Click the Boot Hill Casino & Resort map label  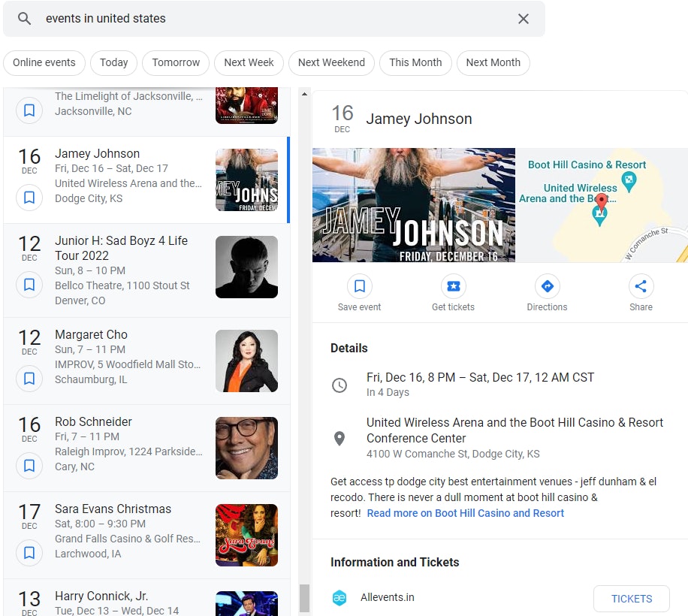click(x=587, y=165)
